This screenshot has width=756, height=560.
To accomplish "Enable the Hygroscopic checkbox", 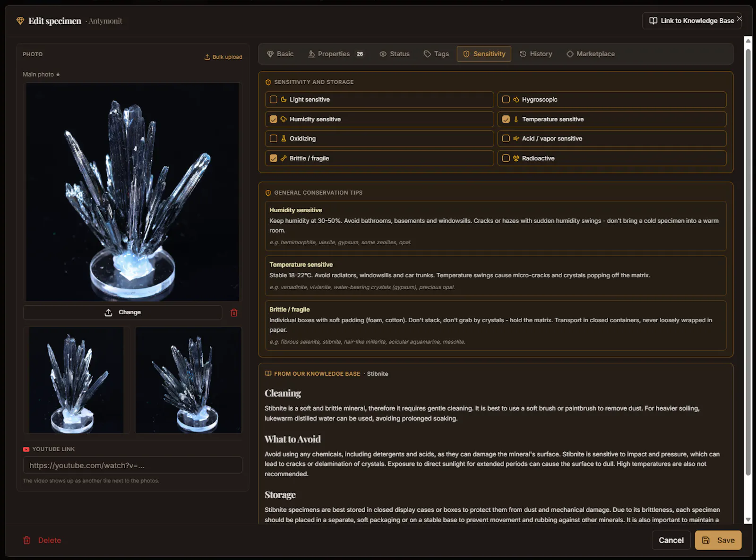I will (x=506, y=99).
